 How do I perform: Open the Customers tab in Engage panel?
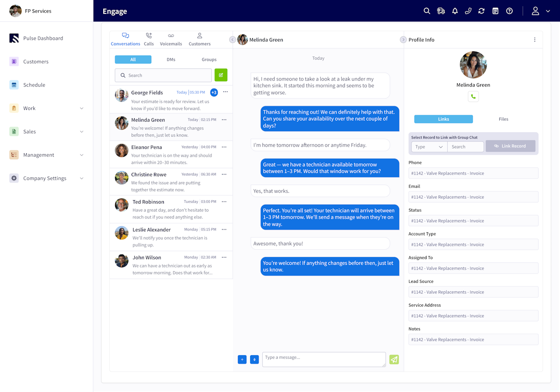tap(200, 39)
